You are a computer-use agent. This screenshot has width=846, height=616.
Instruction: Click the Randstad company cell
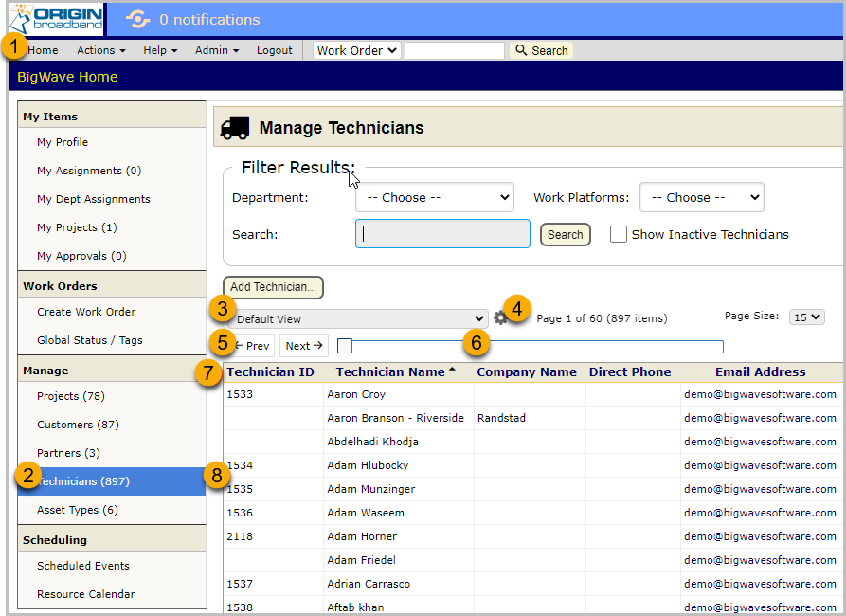point(501,418)
